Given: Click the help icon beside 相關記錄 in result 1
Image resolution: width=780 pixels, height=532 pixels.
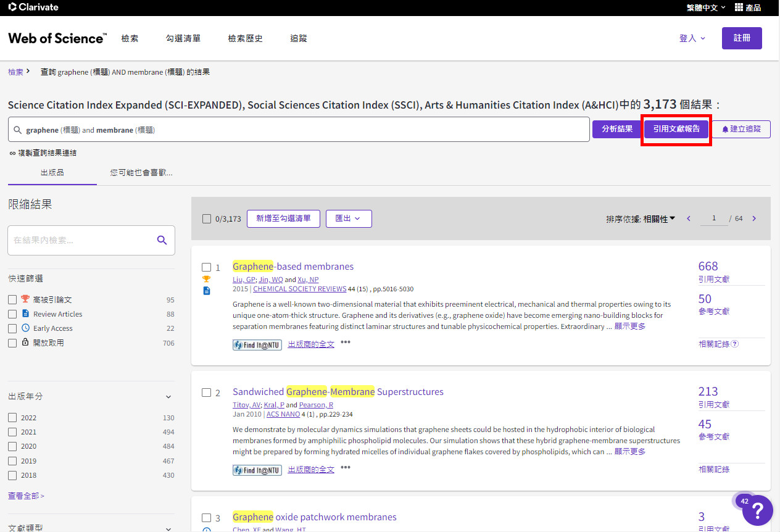Looking at the screenshot, I should [x=734, y=344].
